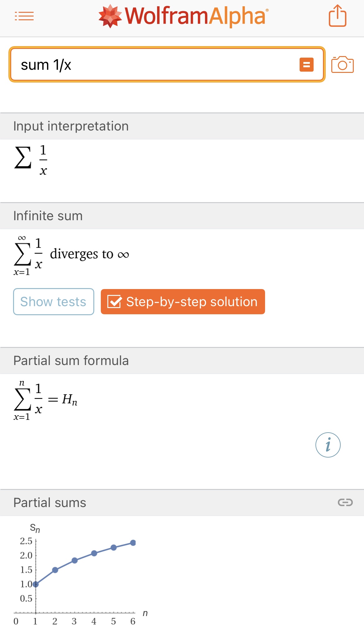Tap the Partial sum formula header
Screen dimensions: 364x636
71,361
